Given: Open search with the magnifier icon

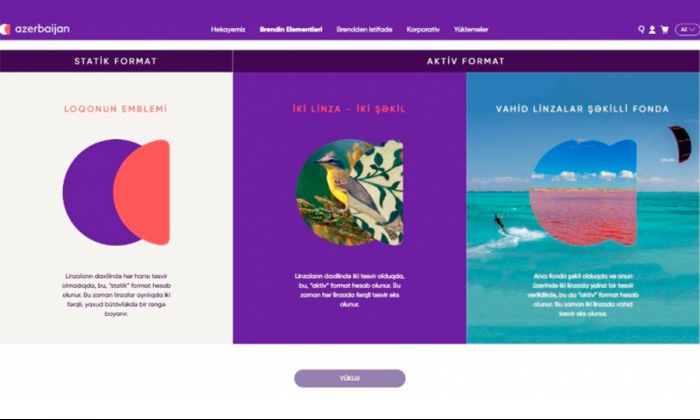Looking at the screenshot, I should click(642, 29).
